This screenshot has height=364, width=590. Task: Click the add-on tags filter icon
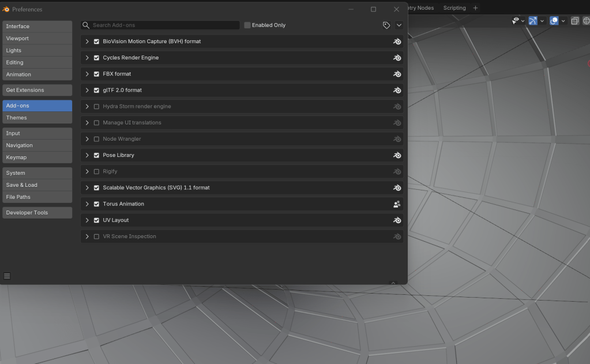386,25
